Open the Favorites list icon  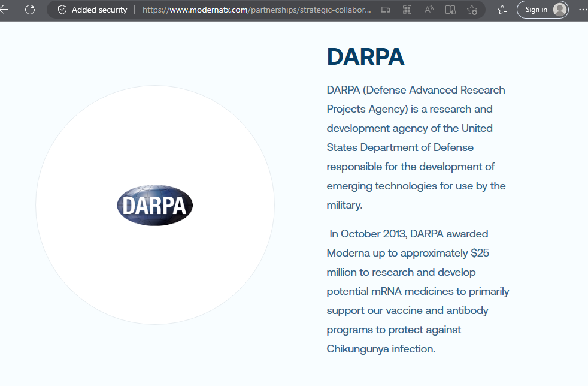click(x=502, y=10)
